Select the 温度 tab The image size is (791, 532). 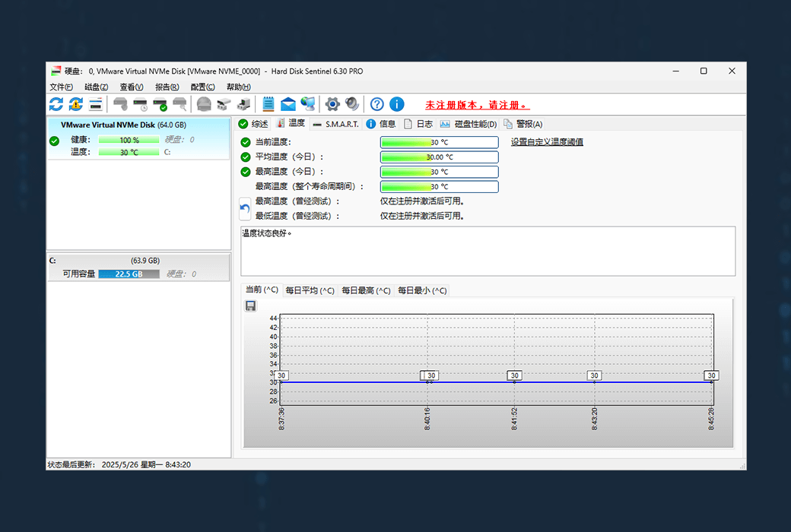pyautogui.click(x=291, y=123)
